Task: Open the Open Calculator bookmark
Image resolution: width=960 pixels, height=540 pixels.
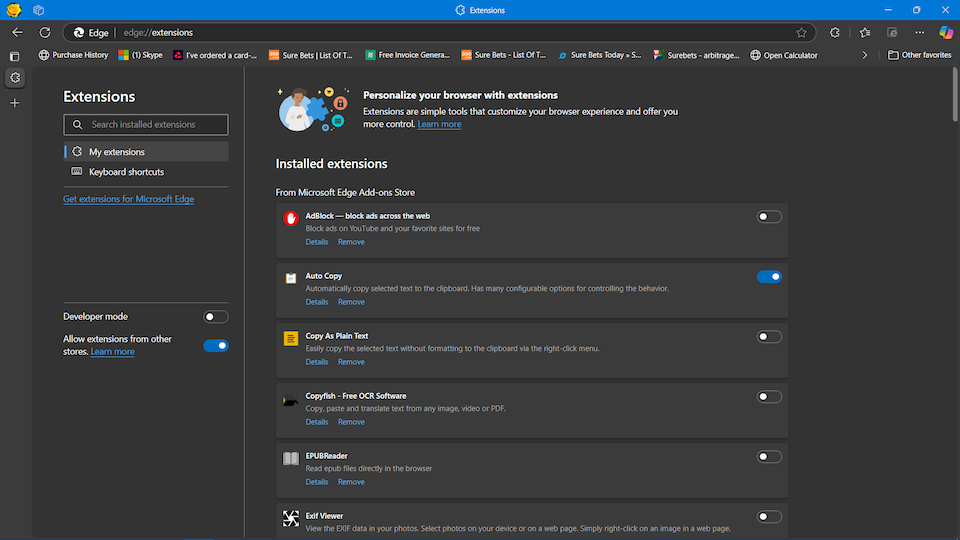Action: coord(784,55)
